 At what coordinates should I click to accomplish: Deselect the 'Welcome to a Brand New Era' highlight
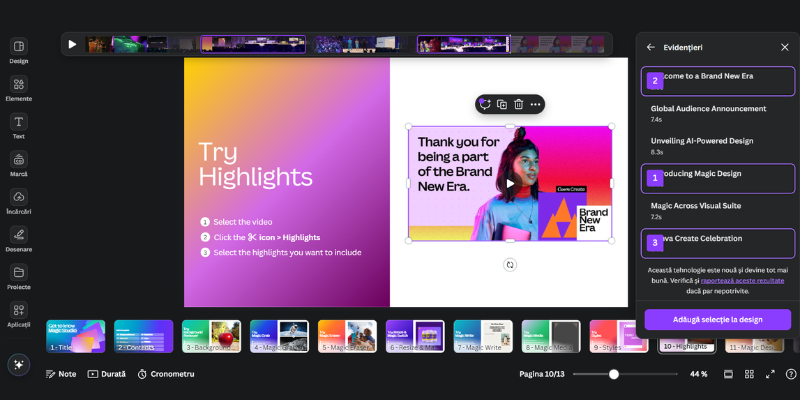click(x=717, y=80)
